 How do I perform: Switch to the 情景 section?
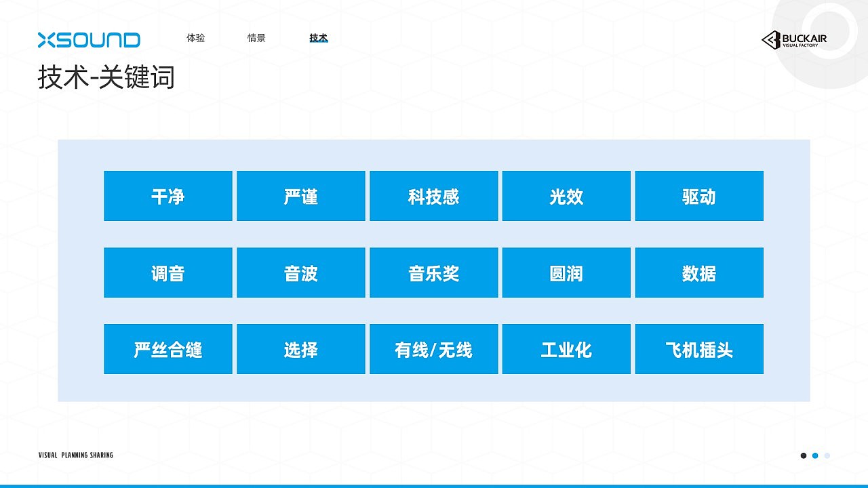(x=256, y=38)
